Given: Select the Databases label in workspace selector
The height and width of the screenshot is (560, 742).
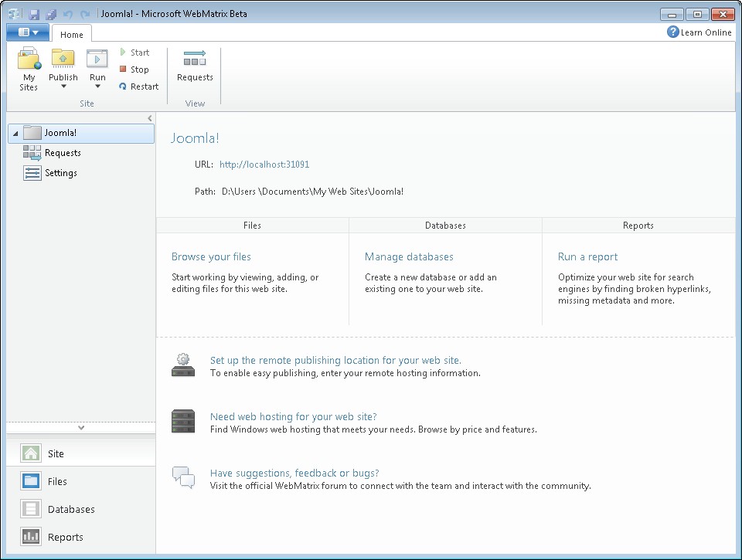Looking at the screenshot, I should pos(71,509).
